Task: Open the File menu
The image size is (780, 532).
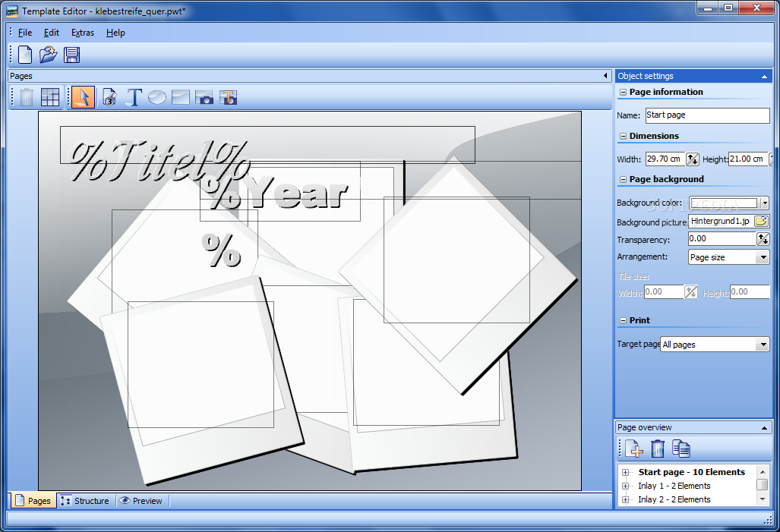Action: (x=25, y=33)
